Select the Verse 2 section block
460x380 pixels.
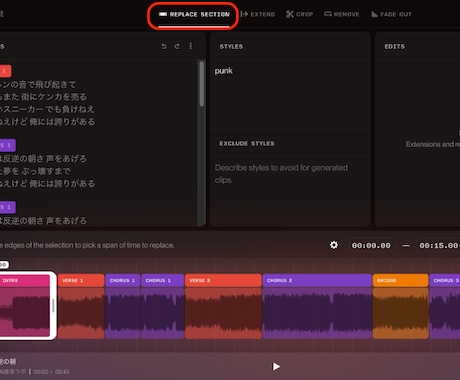tap(223, 306)
